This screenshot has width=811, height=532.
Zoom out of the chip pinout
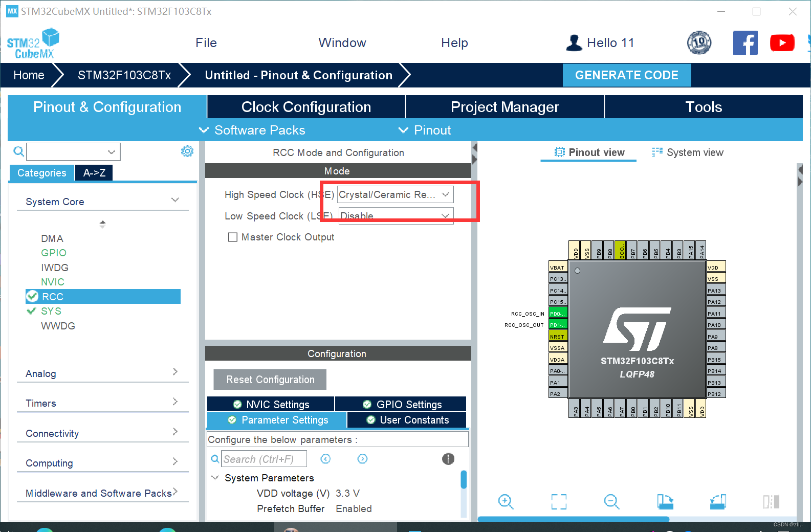pos(611,501)
